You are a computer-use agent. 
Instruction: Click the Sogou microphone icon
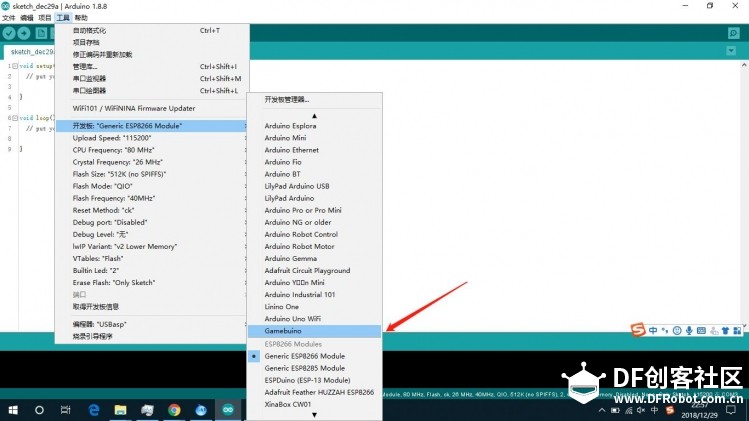pos(689,331)
